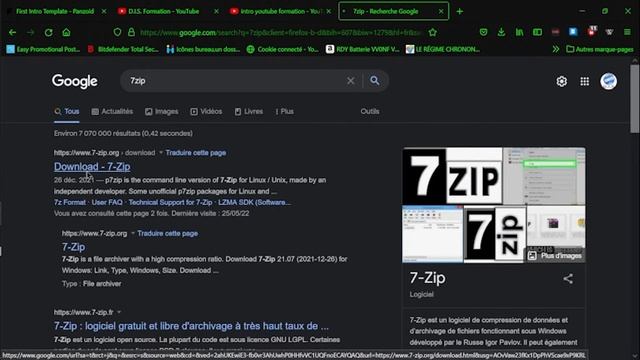The width and height of the screenshot is (640, 360).
Task: Open the Google account avatar
Action: [608, 81]
